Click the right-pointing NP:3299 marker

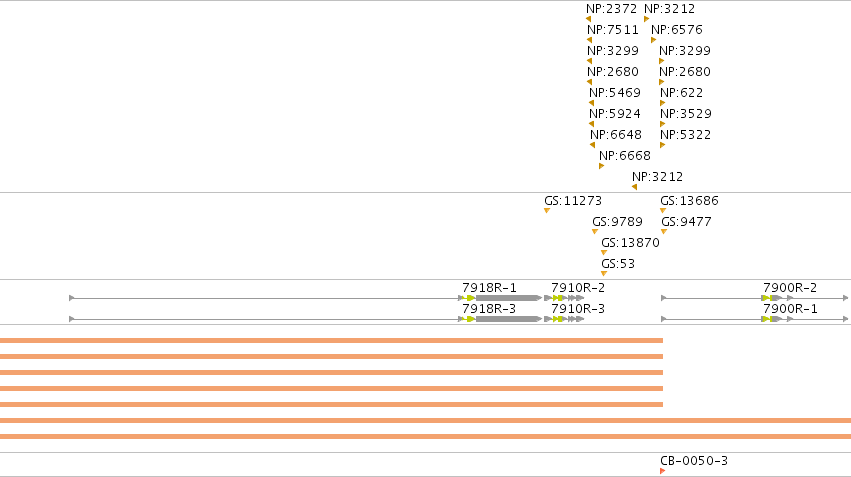coord(662,61)
